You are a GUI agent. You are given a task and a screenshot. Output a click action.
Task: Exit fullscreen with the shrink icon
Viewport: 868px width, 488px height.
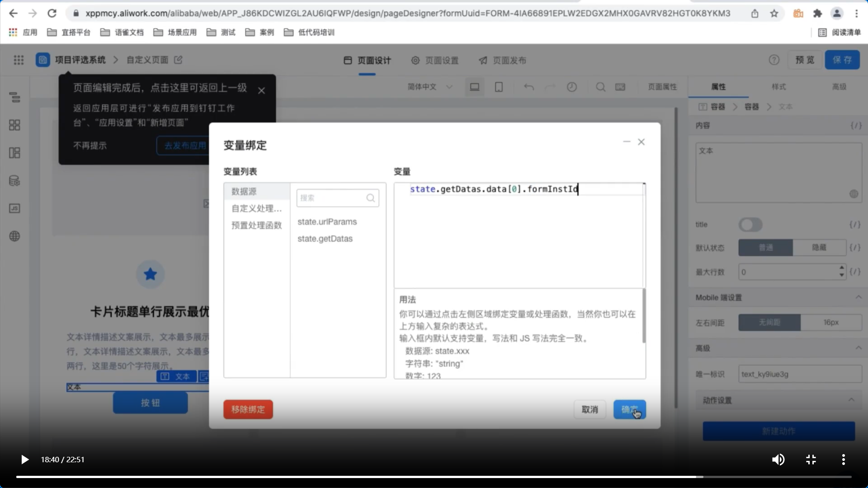tap(811, 460)
